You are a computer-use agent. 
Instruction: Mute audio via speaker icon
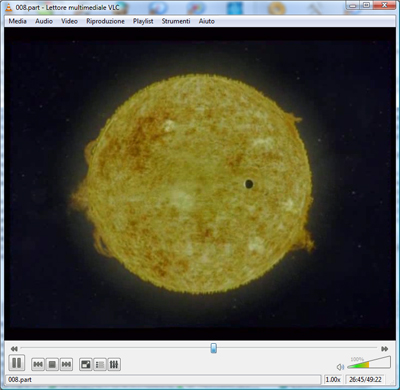click(340, 367)
